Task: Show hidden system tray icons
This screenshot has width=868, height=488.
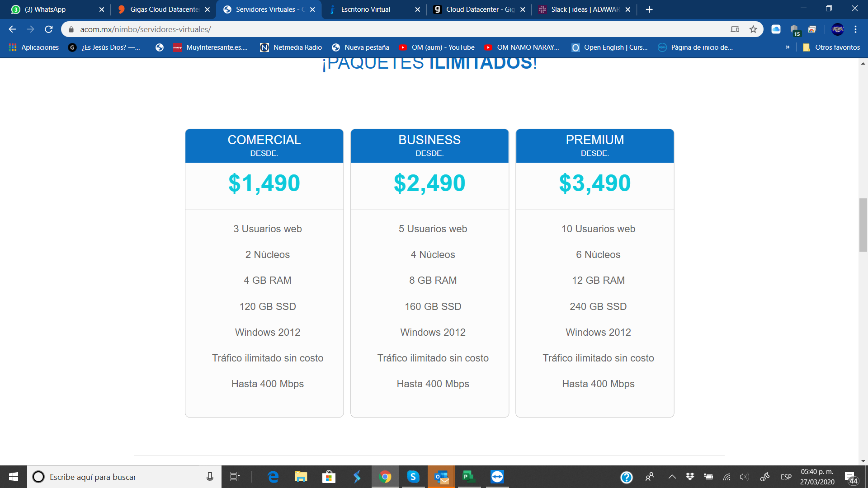Action: (672, 477)
